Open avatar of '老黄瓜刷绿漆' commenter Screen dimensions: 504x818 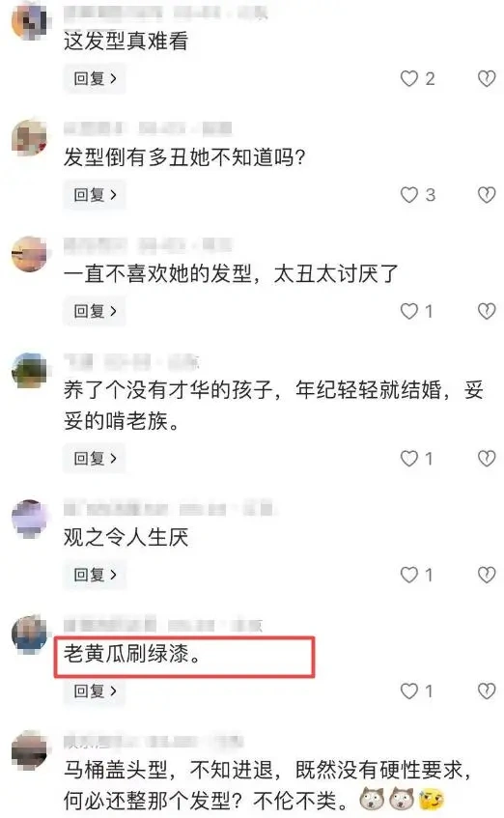click(x=30, y=634)
